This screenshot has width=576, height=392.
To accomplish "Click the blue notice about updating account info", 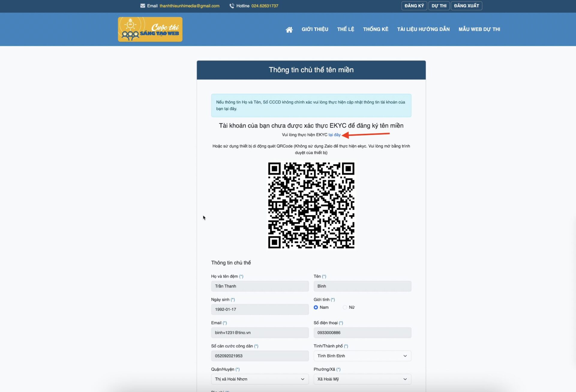I will pos(311,105).
